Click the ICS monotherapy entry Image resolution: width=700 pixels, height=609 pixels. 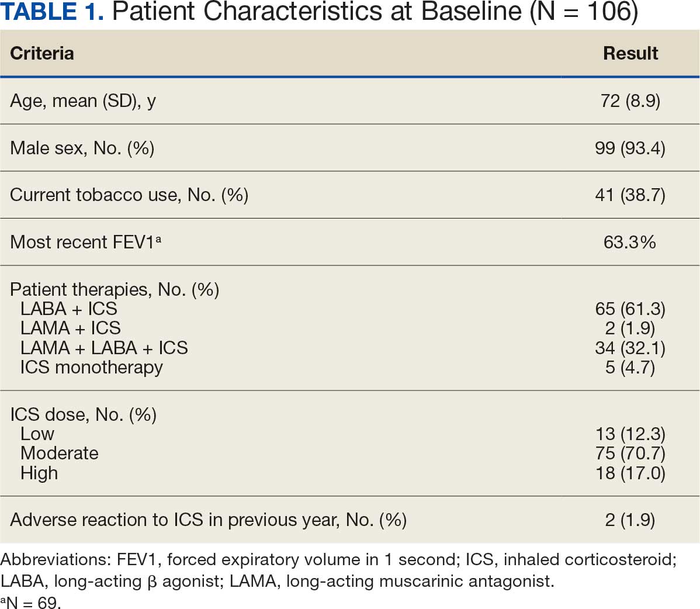pyautogui.click(x=92, y=367)
